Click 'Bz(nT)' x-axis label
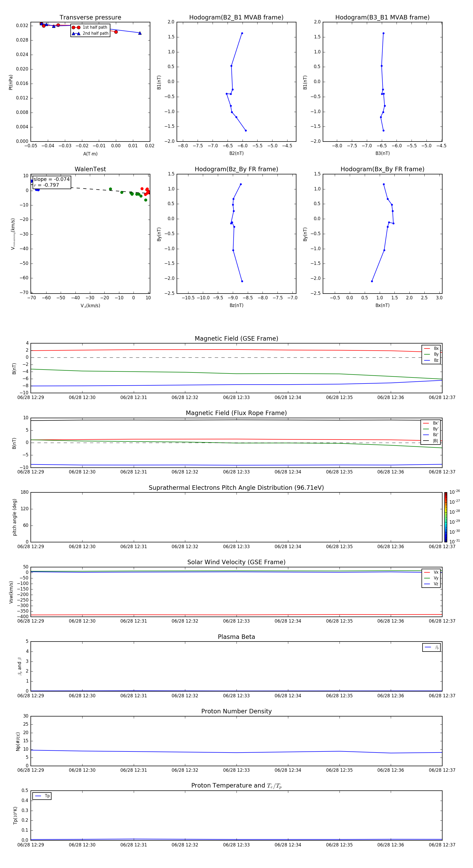Viewport: 473px width, 868px height. coord(236,305)
